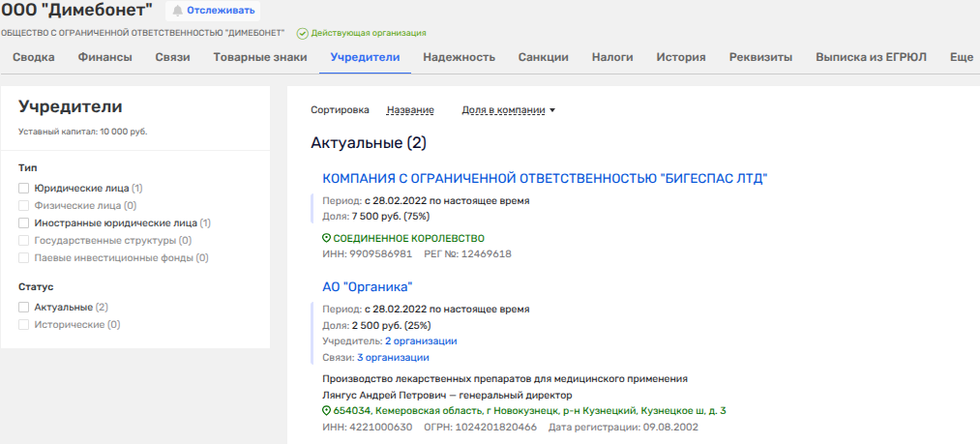980x444 pixels.
Task: Open the Санкции tab
Action: click(543, 57)
